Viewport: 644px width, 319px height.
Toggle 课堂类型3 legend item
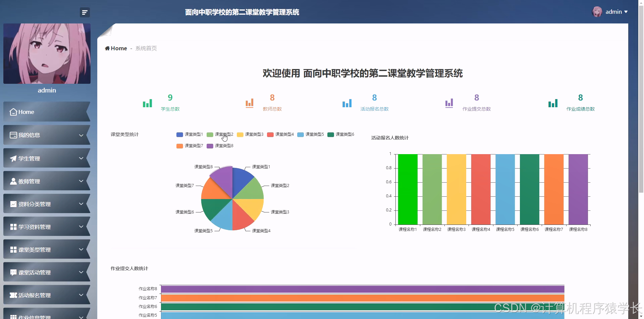pos(250,134)
